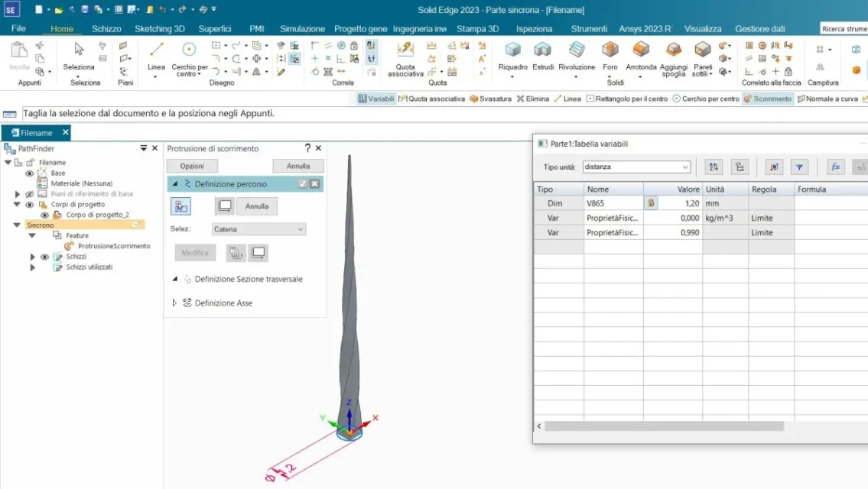The image size is (868, 489).
Task: Hide the Base coordinate system via eye icon
Action: point(30,173)
